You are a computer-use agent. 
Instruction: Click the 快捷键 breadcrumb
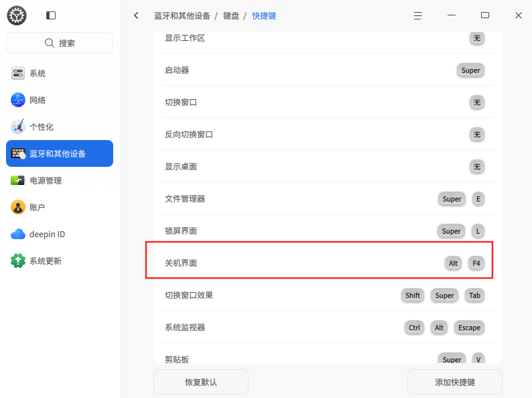[x=264, y=16]
